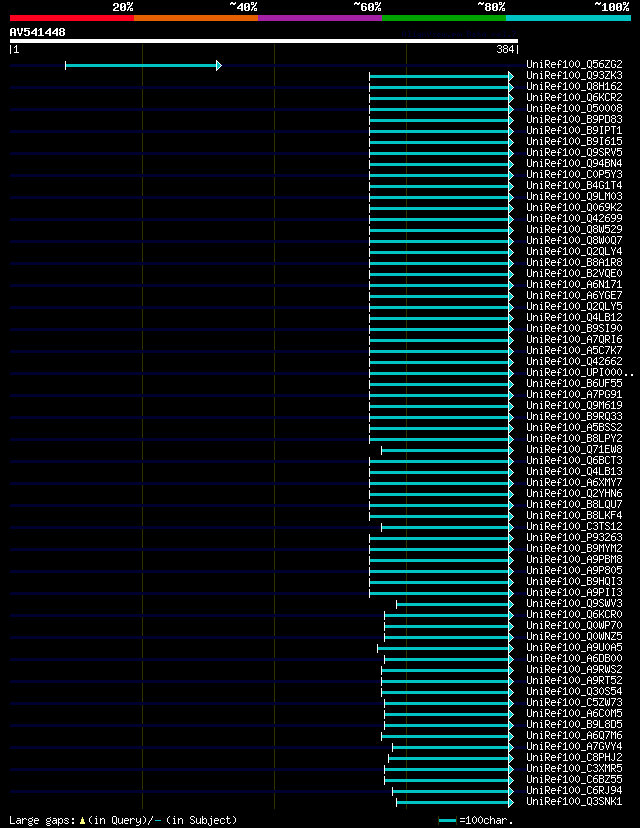Click the UniRef100_Q9LM03 label
The width and height of the screenshot is (640, 828).
pyautogui.click(x=574, y=196)
